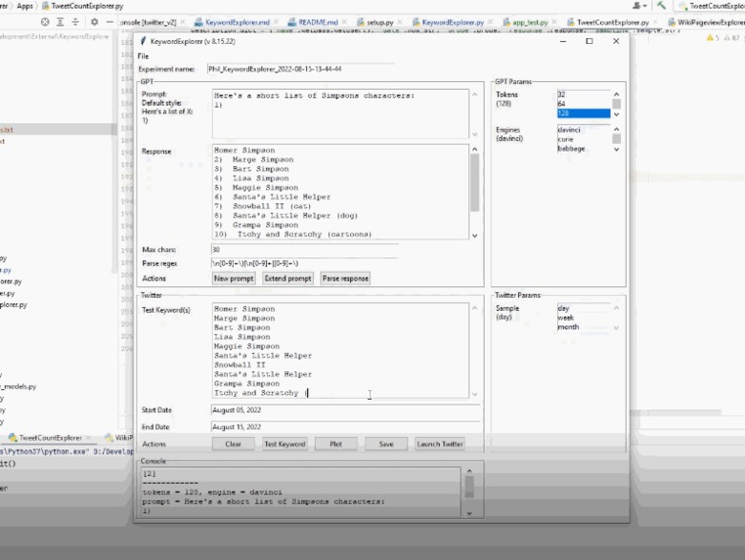Screen dimensions: 745x560
Task: Click the Prompt box scroll up arrow
Action: point(474,94)
